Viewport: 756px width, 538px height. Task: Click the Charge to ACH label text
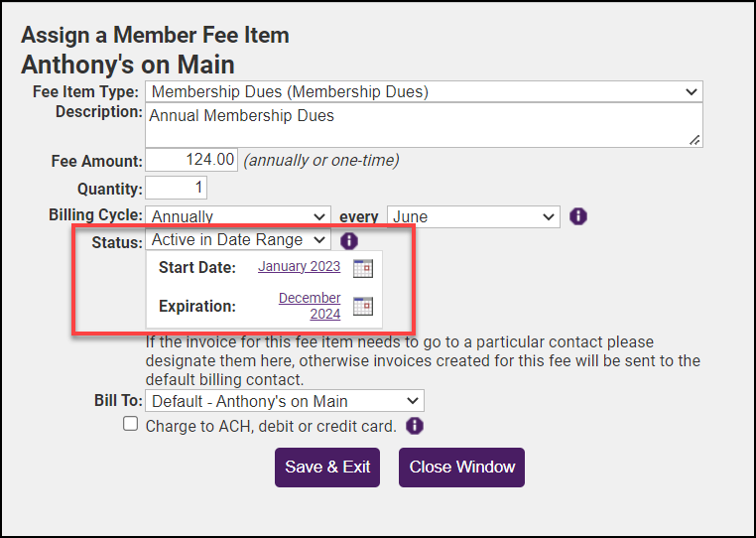pyautogui.click(x=271, y=427)
